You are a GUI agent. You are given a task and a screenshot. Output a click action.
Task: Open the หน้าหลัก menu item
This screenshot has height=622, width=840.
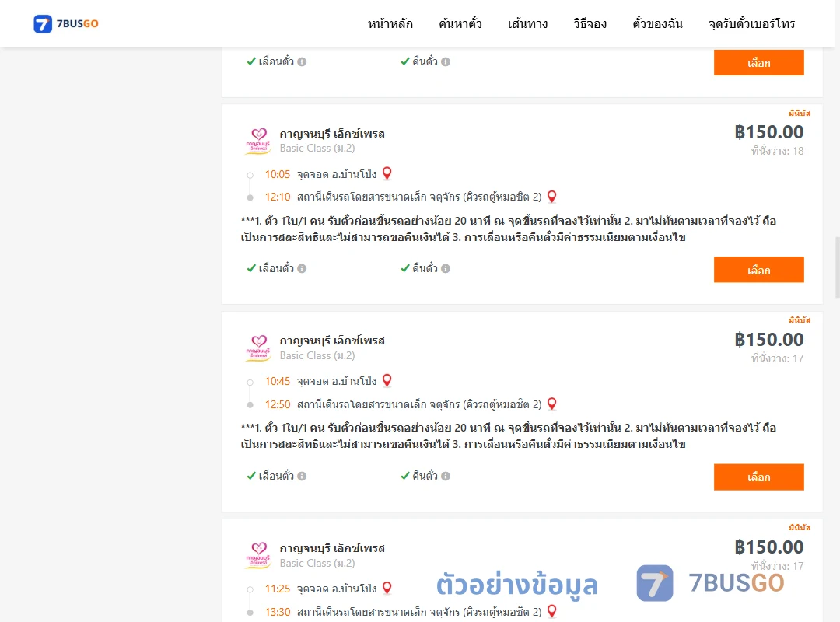pos(390,23)
